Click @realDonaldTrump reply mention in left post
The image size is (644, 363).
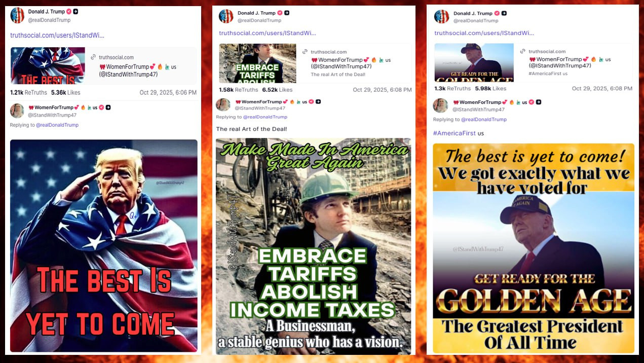[57, 125]
